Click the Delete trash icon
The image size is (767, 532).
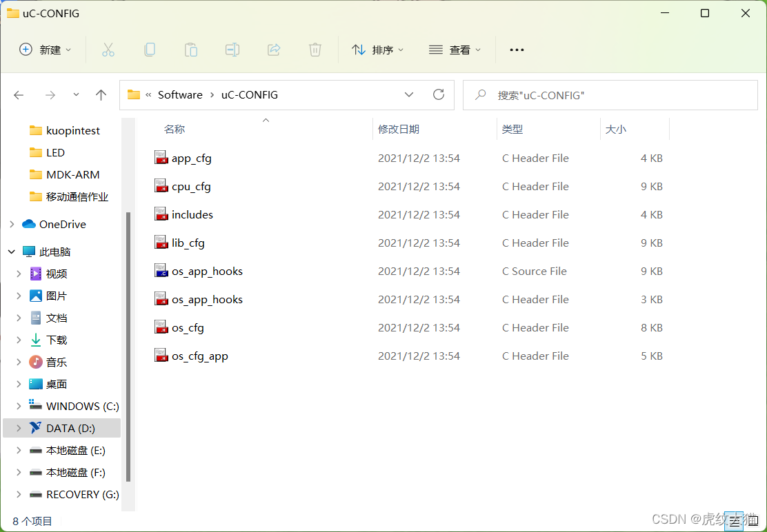tap(315, 50)
